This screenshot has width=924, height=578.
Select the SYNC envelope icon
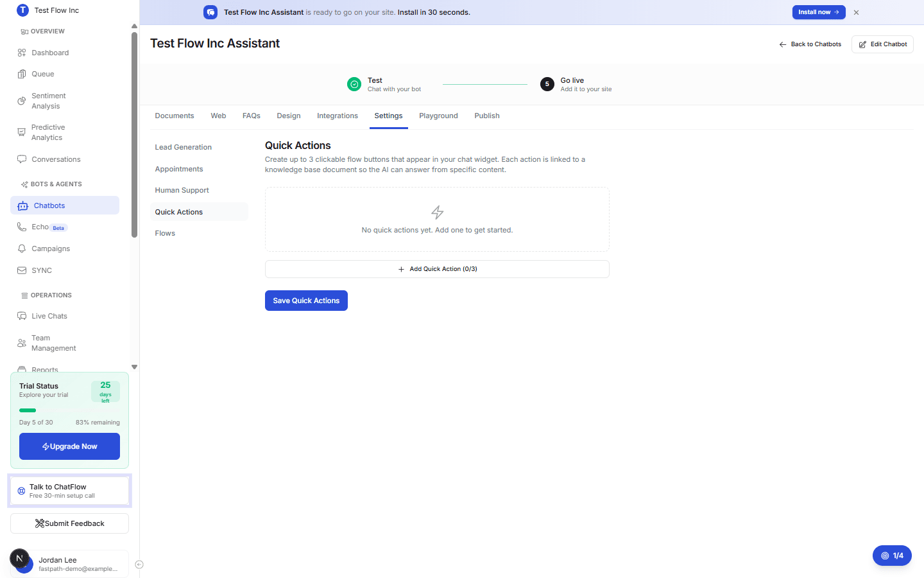(22, 270)
